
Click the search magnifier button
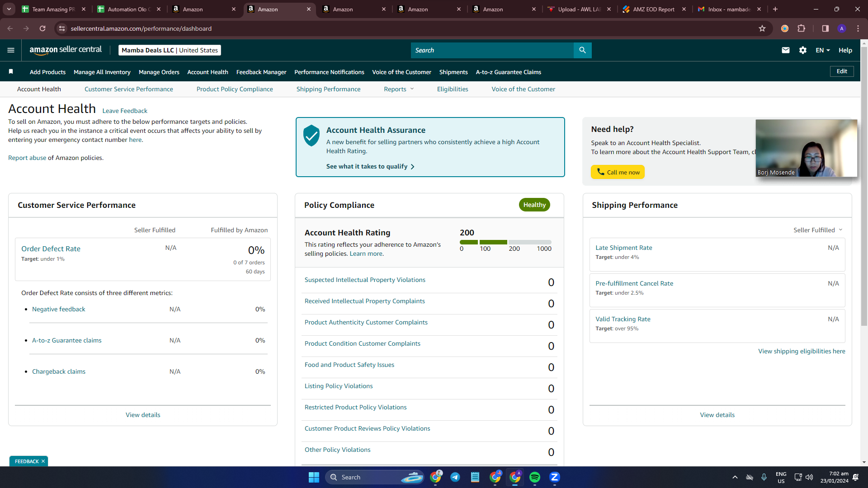tap(582, 50)
